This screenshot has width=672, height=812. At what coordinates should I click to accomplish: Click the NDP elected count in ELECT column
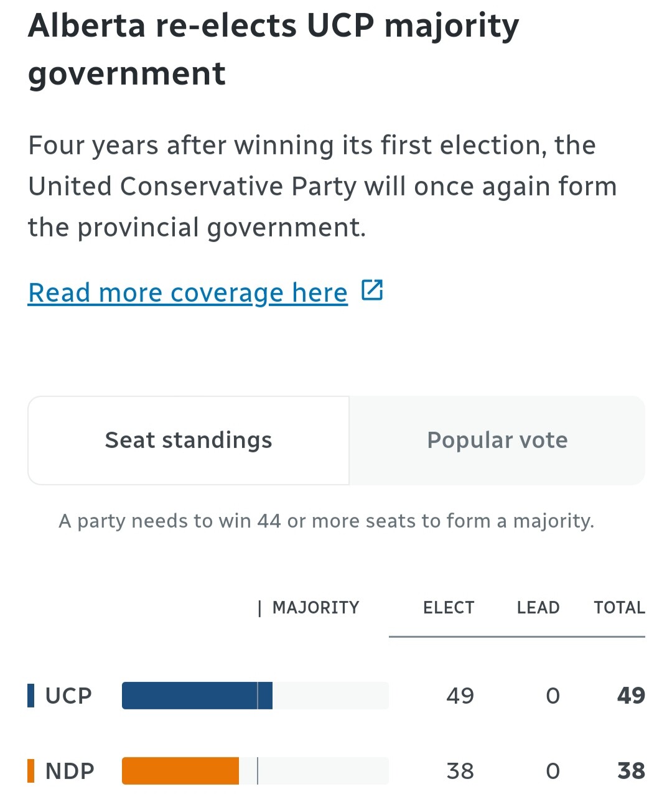pos(460,771)
